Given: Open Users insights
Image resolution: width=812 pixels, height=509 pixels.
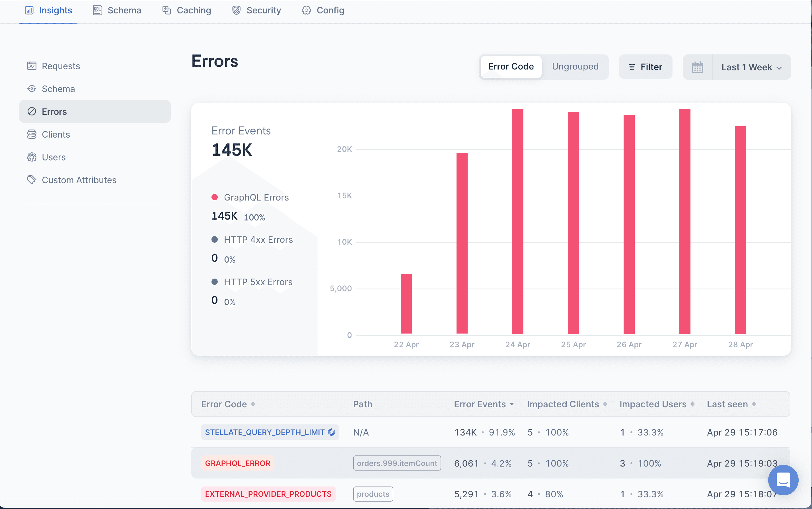Looking at the screenshot, I should (x=54, y=157).
